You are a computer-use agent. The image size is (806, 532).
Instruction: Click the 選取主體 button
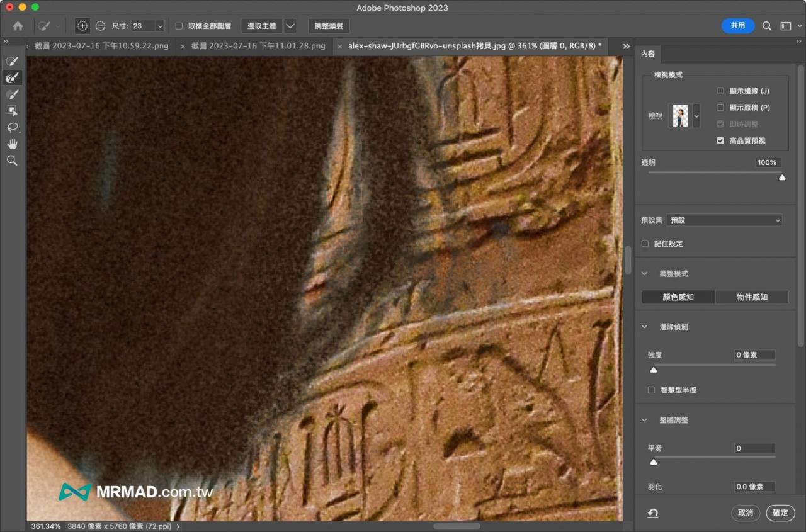tap(261, 26)
